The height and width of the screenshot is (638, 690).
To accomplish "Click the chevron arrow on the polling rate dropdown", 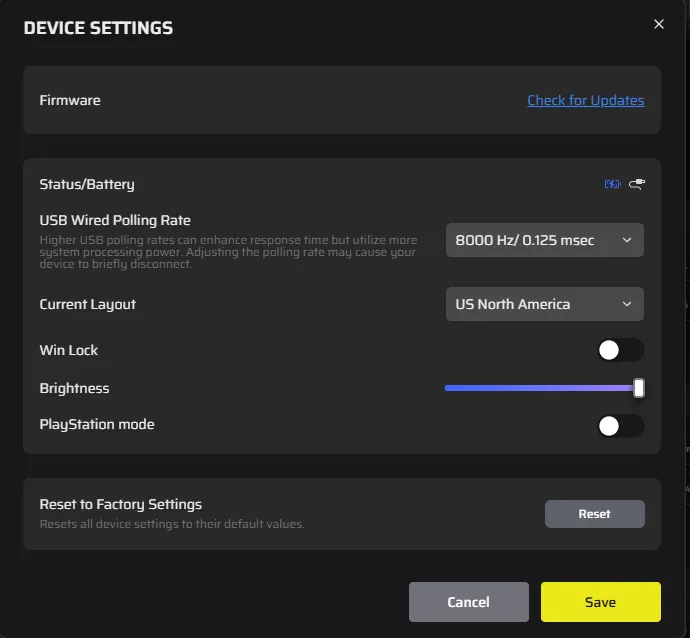I will [627, 240].
